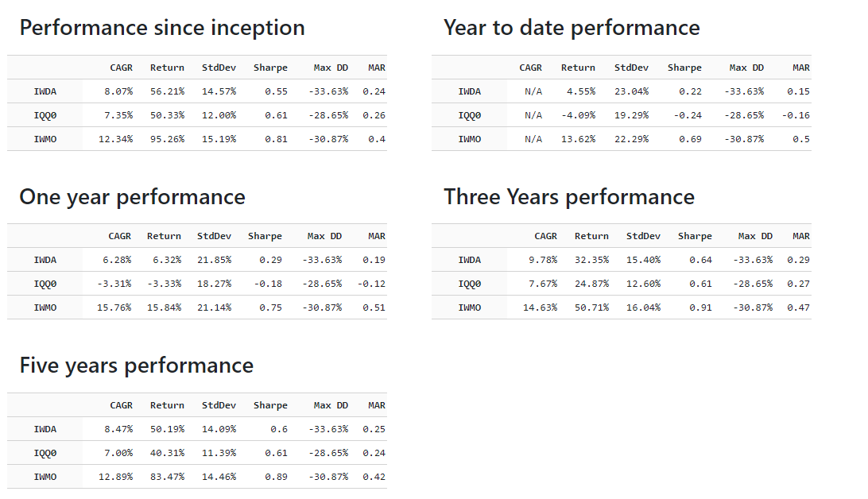Click the 'Performance since inception' heading

(x=162, y=28)
